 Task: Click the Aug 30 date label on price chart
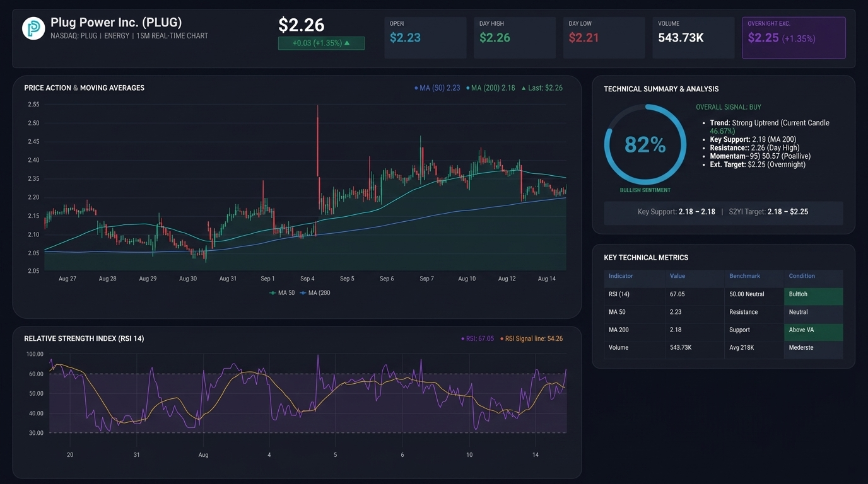pos(188,279)
